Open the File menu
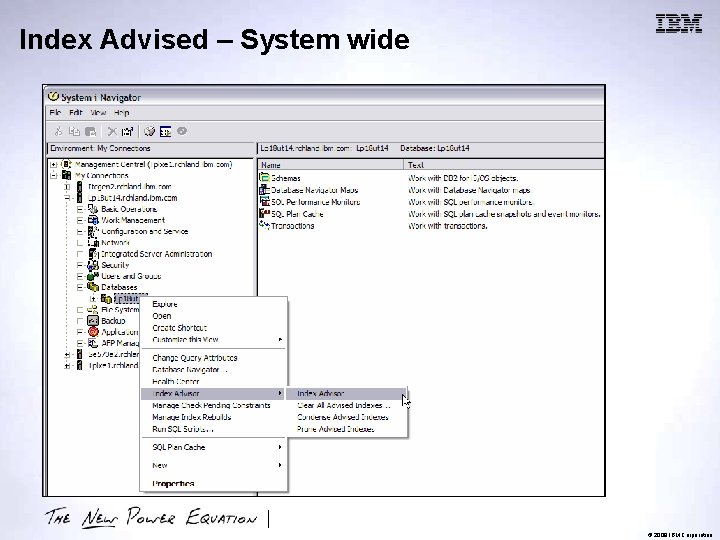Viewport: 720px width, 540px height. point(55,112)
